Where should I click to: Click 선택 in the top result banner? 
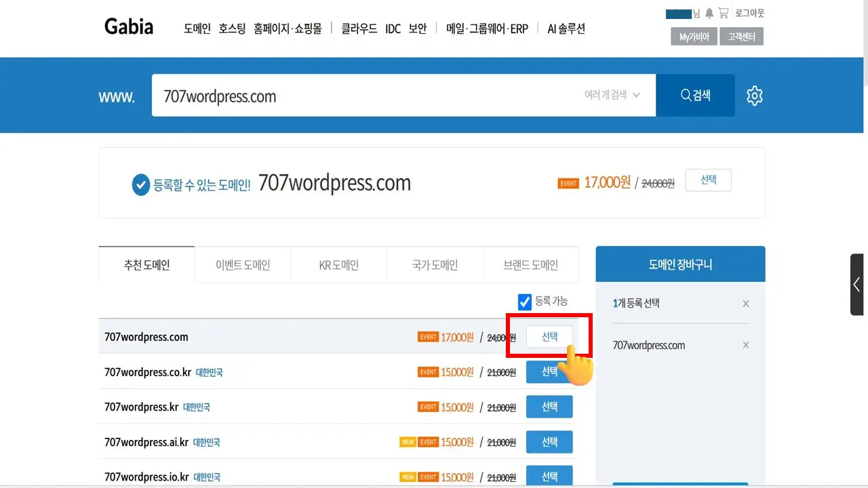coord(708,180)
